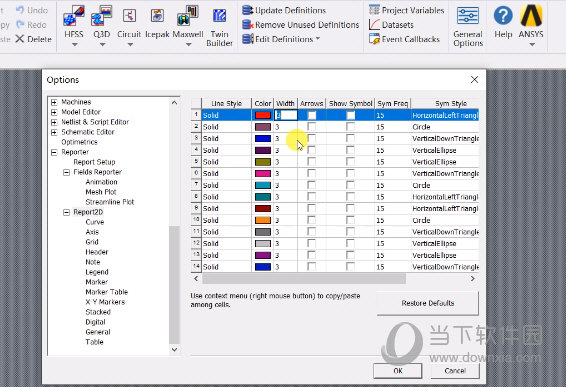The height and width of the screenshot is (387, 566).
Task: Click Update Definitions
Action: pyautogui.click(x=284, y=10)
